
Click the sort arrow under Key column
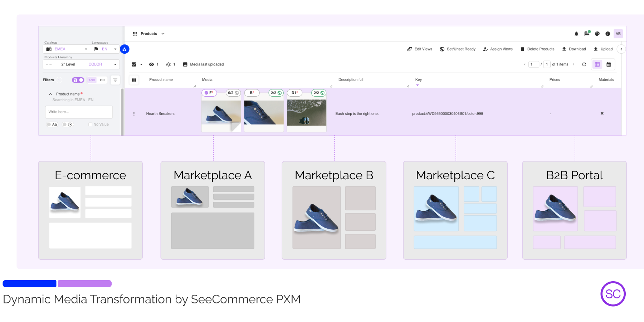(x=417, y=85)
